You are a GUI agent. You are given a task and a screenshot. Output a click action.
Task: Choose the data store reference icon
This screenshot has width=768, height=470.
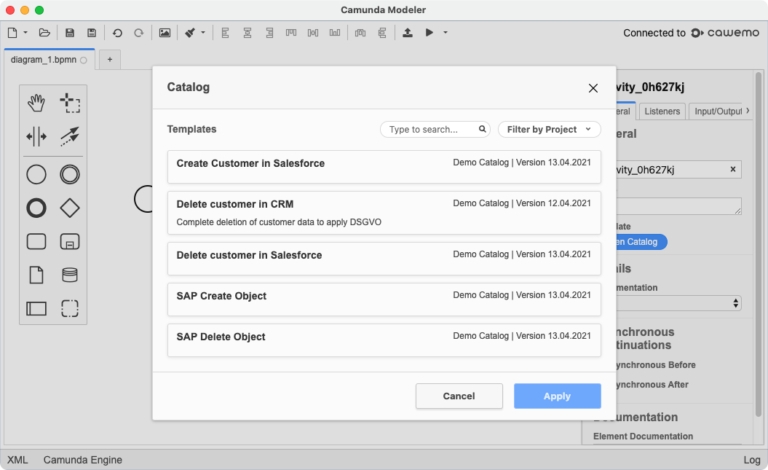click(70, 275)
